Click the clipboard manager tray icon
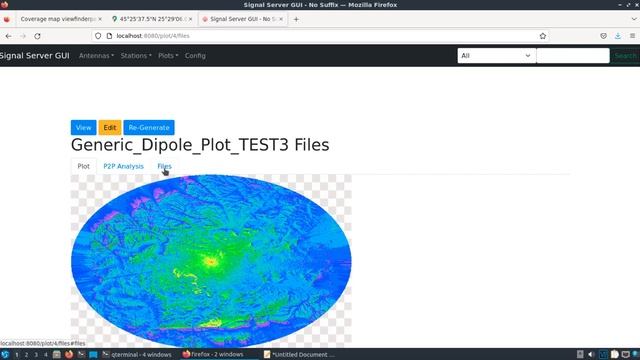 click(x=614, y=354)
